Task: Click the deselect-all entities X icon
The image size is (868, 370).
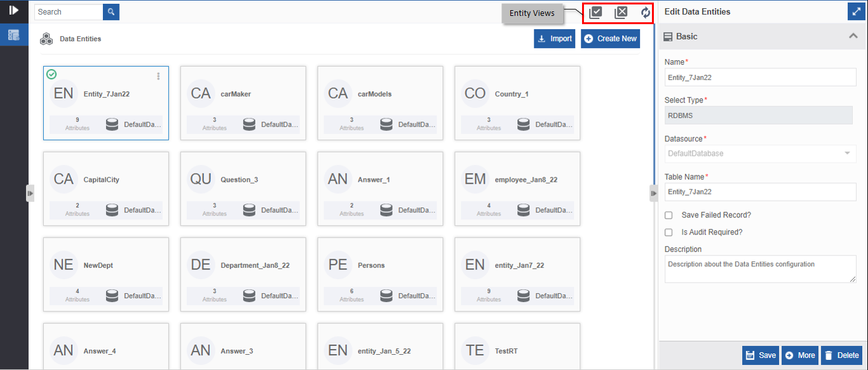Action: (x=621, y=12)
